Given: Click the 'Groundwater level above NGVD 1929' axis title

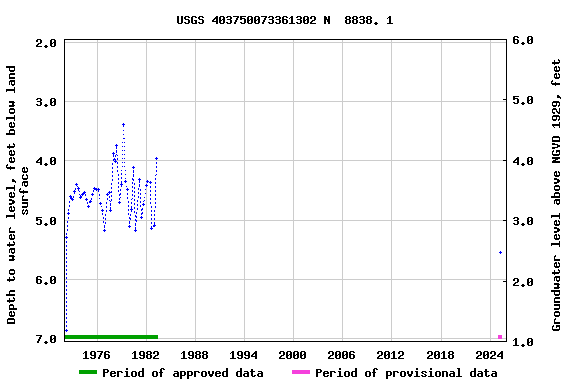Looking at the screenshot, I should pyautogui.click(x=556, y=195).
